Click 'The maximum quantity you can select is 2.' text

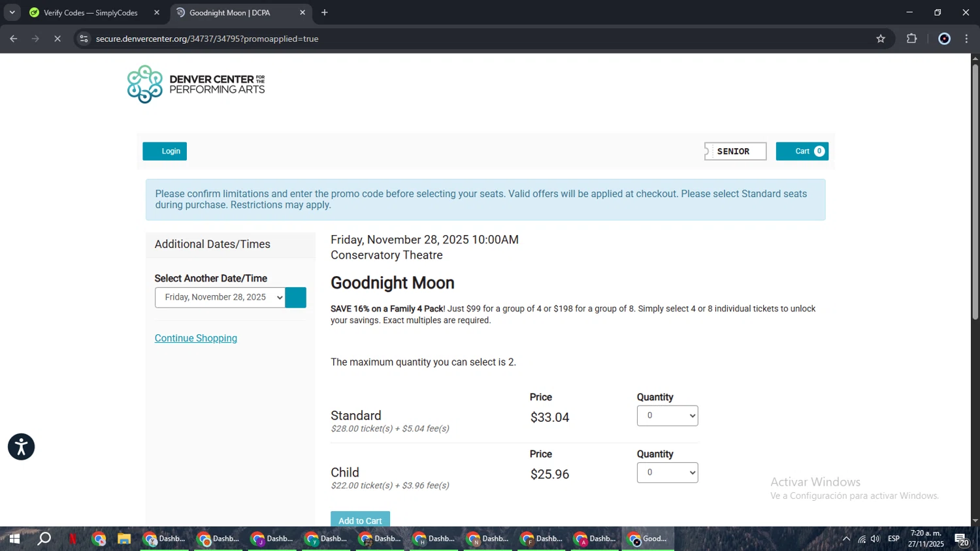423,362
